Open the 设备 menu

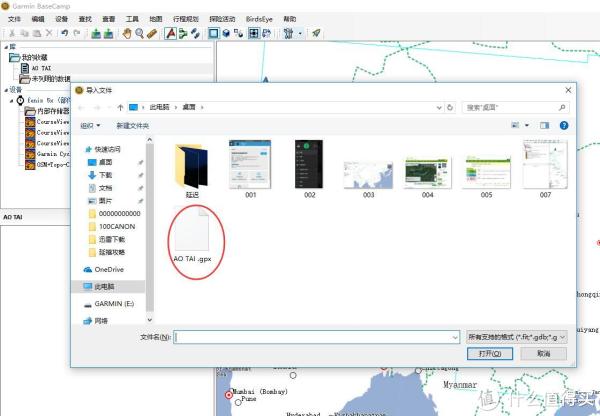pos(61,19)
